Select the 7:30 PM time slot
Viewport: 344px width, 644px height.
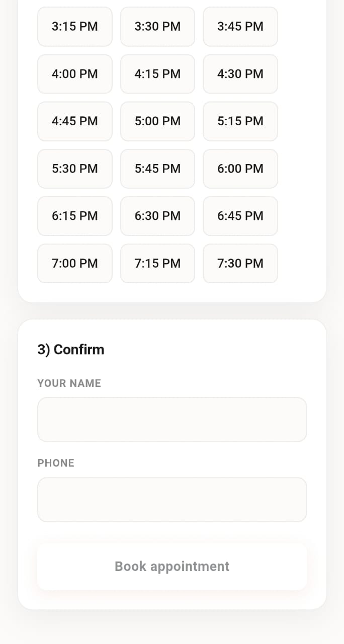pyautogui.click(x=240, y=263)
